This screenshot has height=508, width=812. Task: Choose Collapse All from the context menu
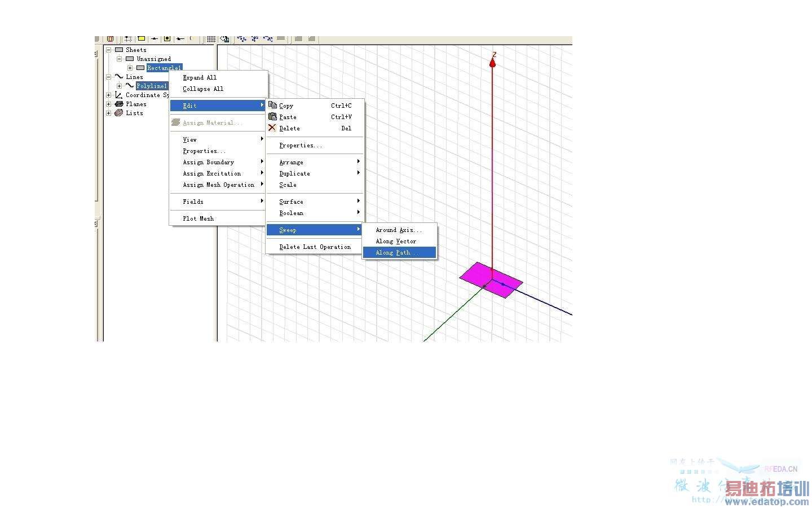[x=218, y=89]
